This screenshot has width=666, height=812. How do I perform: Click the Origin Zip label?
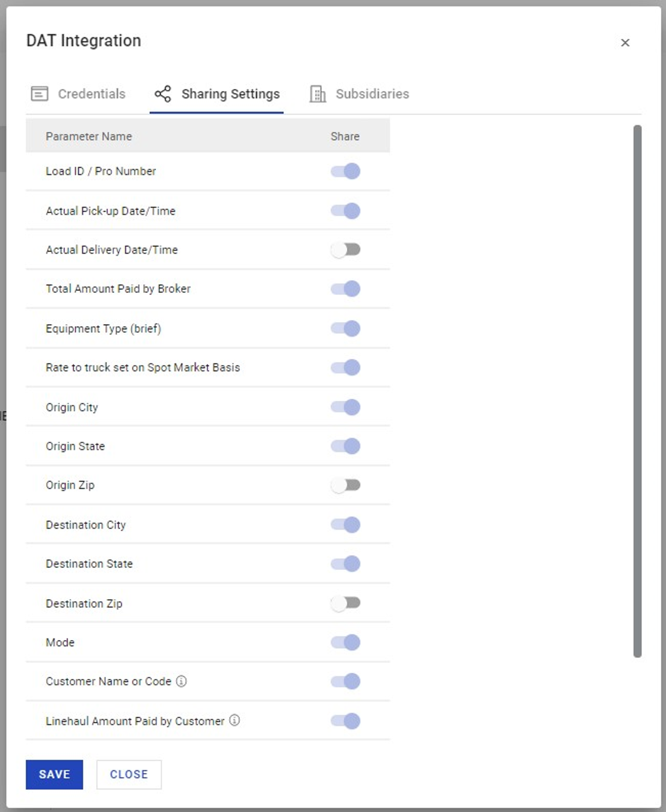[70, 485]
